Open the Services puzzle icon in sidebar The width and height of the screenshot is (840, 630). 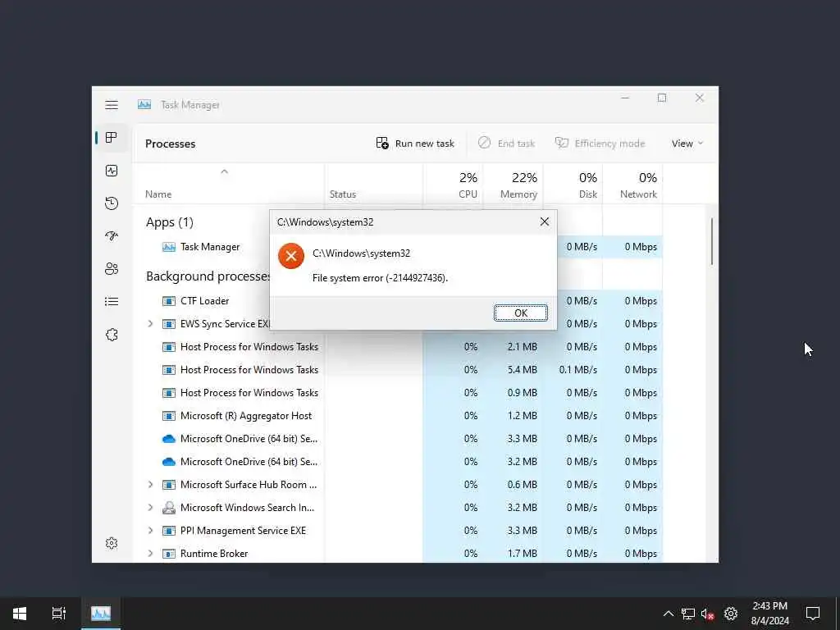tap(112, 335)
